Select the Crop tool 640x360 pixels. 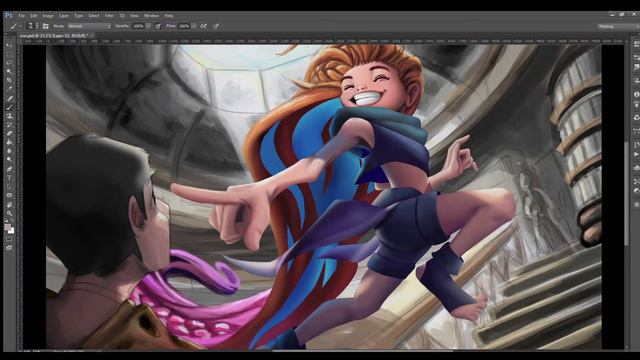[x=9, y=80]
